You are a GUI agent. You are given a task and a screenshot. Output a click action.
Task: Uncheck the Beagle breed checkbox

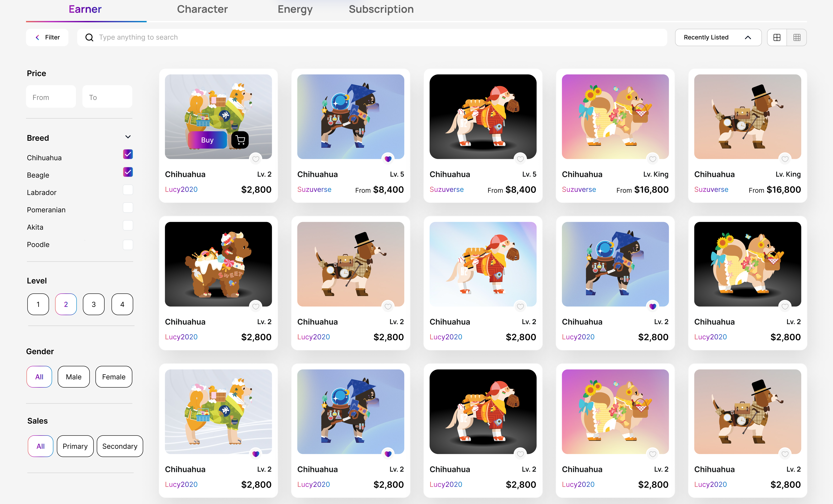click(x=128, y=172)
